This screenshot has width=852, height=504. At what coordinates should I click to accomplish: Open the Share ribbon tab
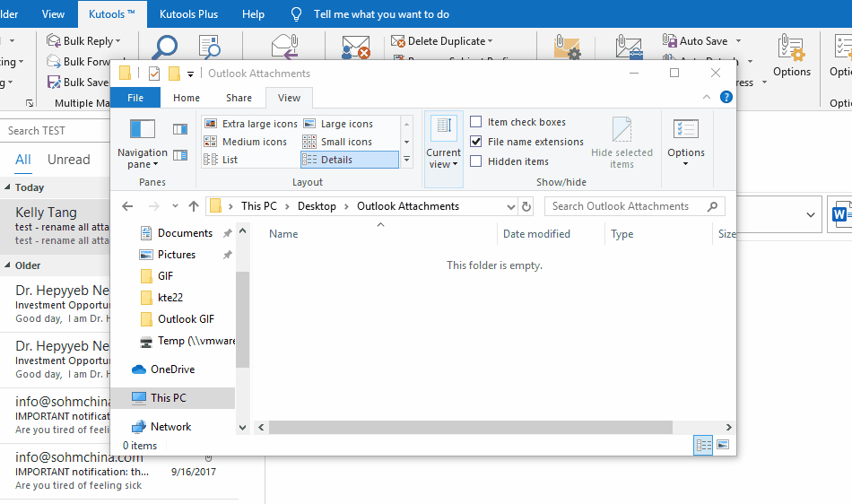(x=239, y=98)
